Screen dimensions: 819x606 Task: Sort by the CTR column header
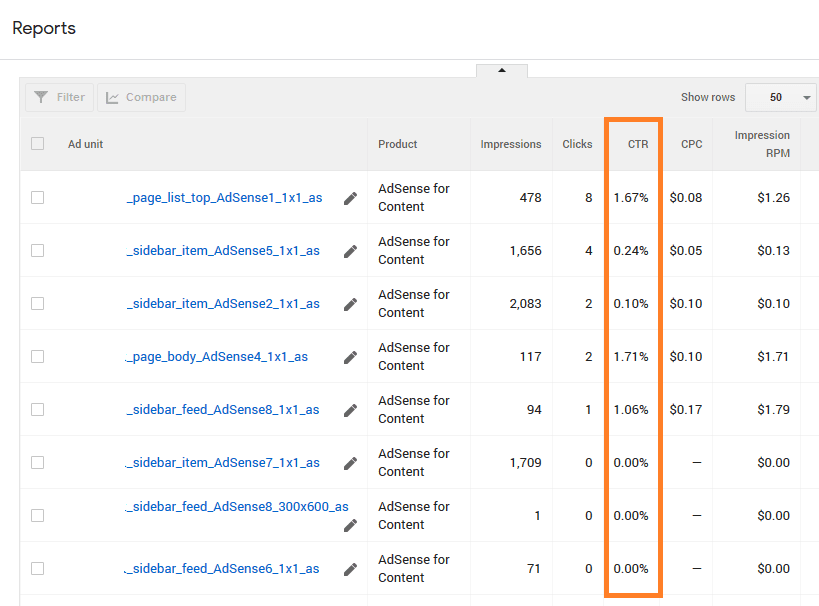point(638,144)
